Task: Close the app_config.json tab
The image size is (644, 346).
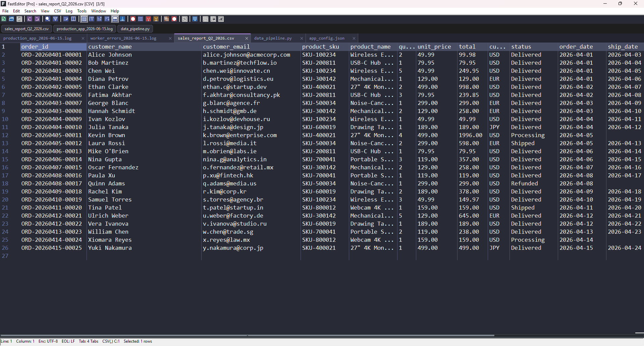Action: tap(354, 38)
